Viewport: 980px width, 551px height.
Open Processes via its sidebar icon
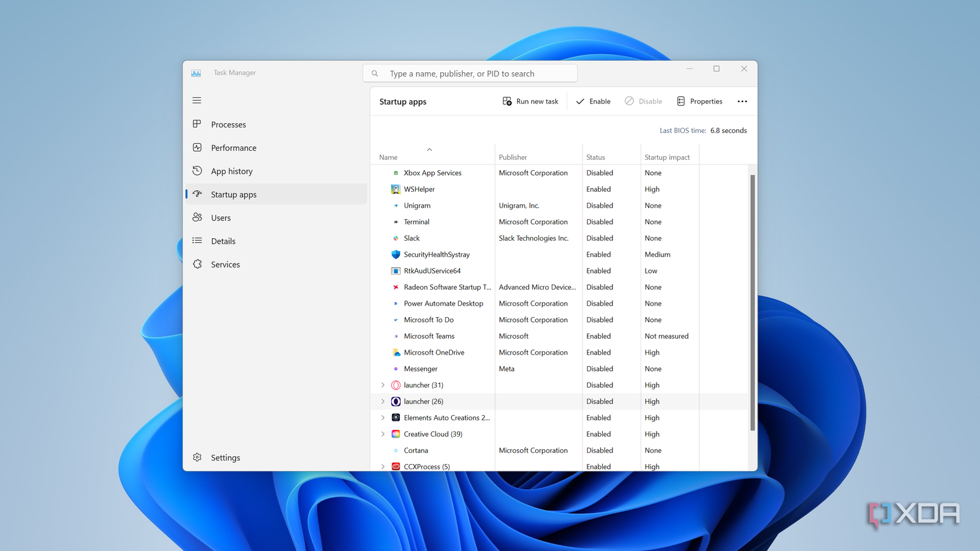point(197,124)
